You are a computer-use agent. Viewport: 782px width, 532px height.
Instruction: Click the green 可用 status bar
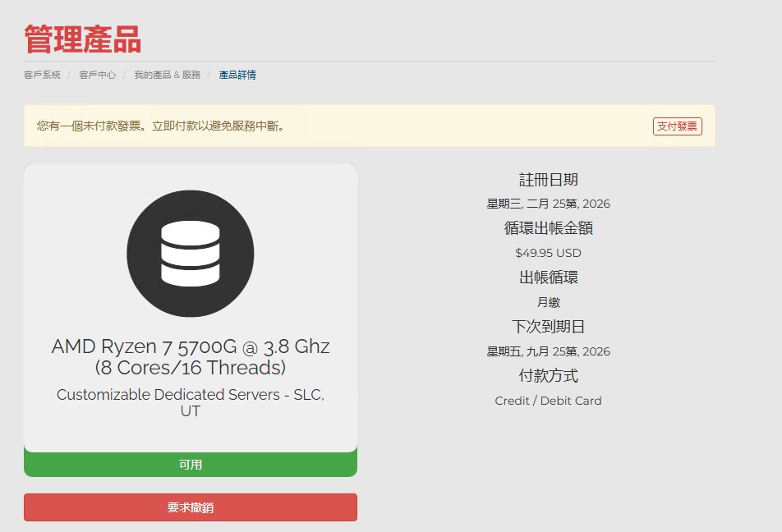point(191,465)
